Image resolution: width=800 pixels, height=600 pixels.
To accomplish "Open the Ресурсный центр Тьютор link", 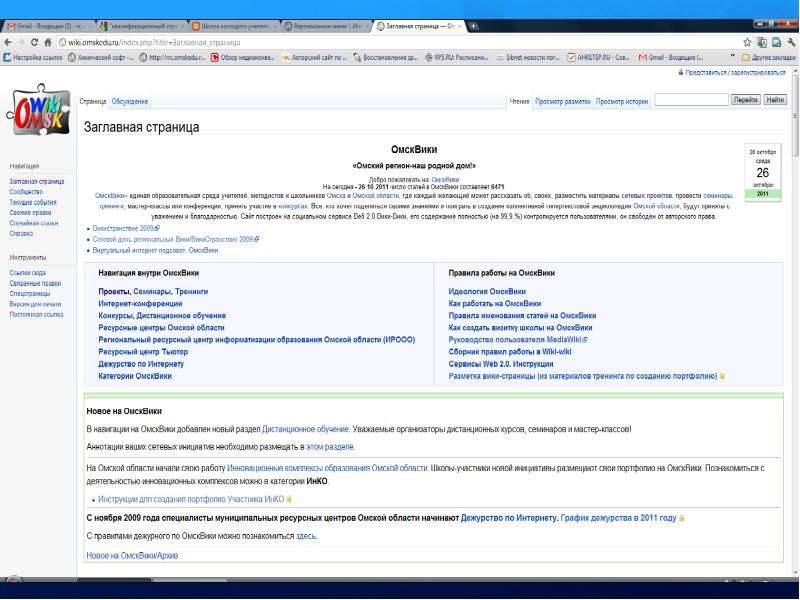I will (143, 352).
